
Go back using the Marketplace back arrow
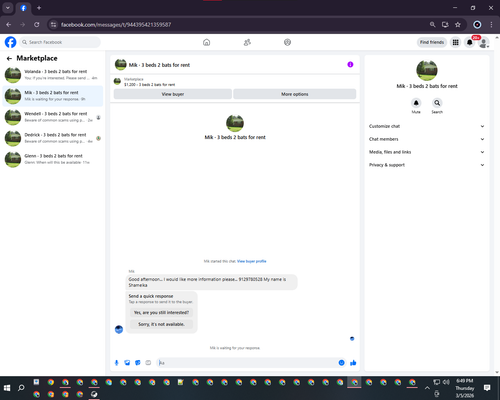click(x=9, y=58)
